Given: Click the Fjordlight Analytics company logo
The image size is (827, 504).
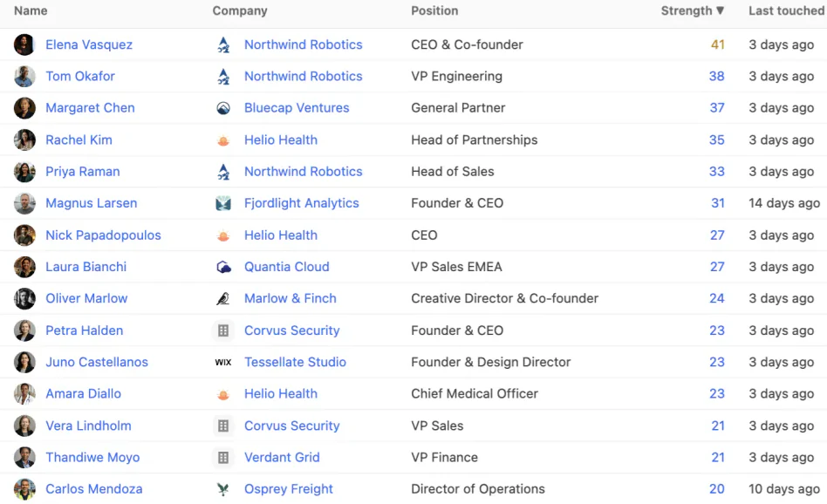Looking at the screenshot, I should click(x=223, y=203).
